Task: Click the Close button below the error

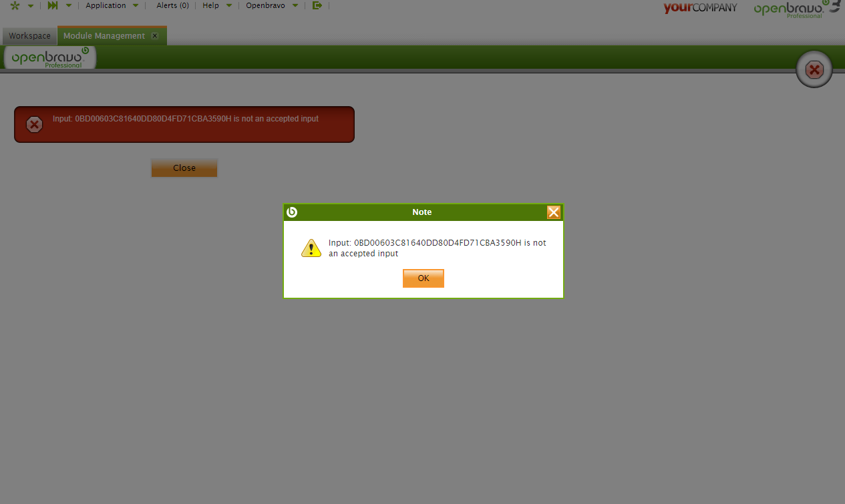Action: tap(184, 168)
